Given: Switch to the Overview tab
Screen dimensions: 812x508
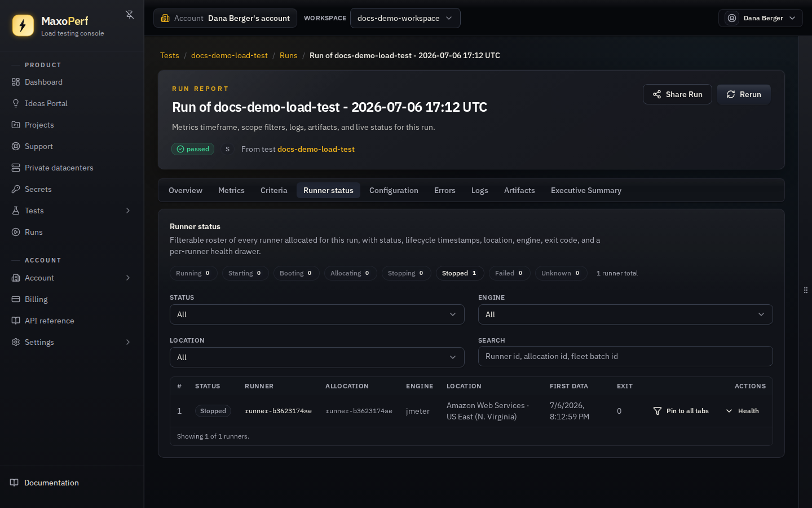Looking at the screenshot, I should (186, 190).
